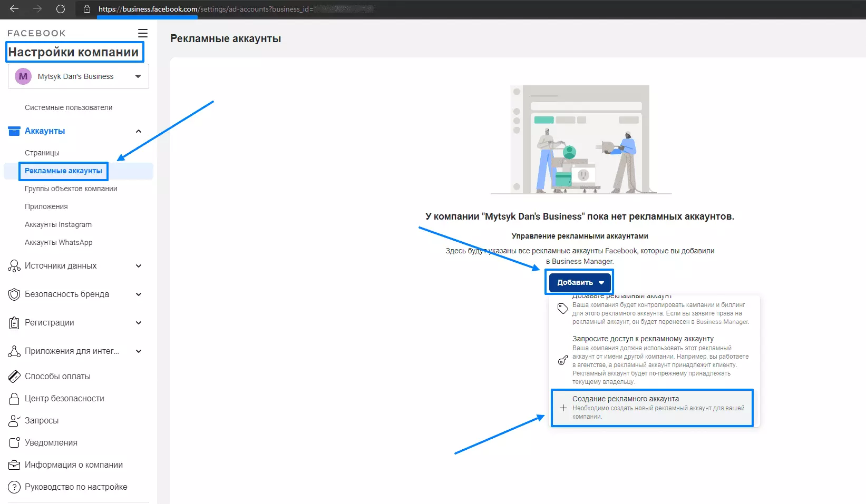Click the empty-state illustration
This screenshot has width=866, height=504.
pos(581,140)
